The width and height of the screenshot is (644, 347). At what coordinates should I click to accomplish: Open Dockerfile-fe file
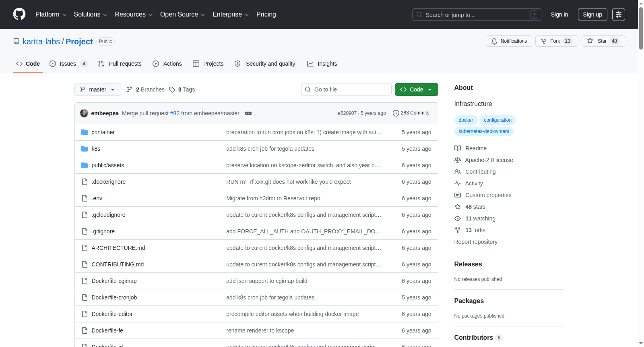pyautogui.click(x=107, y=330)
